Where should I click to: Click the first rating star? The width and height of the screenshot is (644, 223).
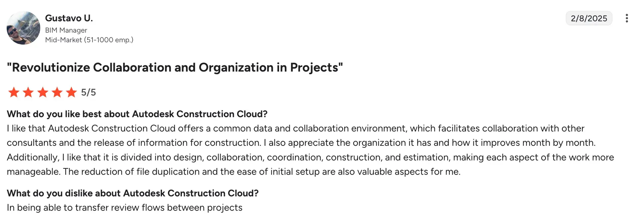14,92
